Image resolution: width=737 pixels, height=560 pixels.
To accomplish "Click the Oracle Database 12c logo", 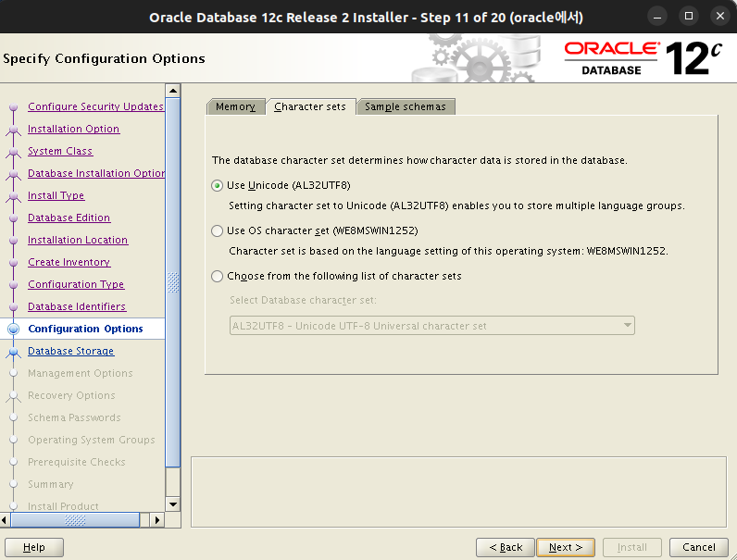I will [x=643, y=58].
